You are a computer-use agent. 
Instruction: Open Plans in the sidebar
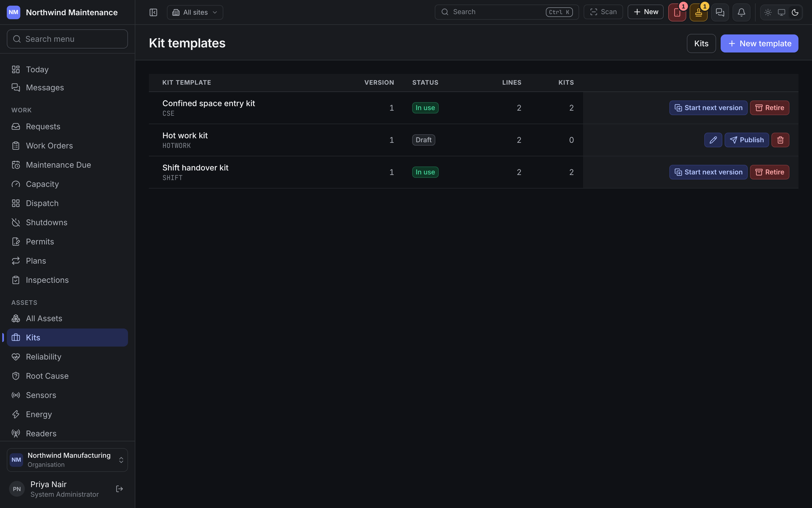point(67,261)
